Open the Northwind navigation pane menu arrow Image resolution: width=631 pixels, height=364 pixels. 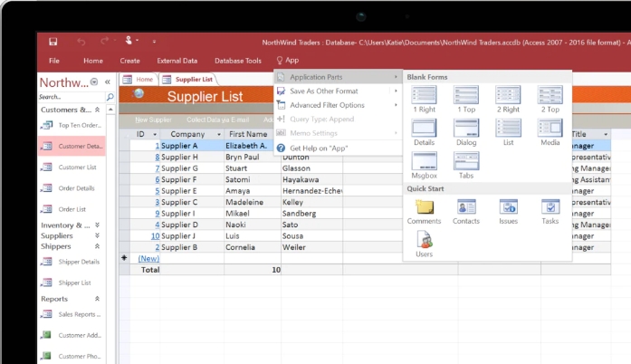click(x=94, y=81)
